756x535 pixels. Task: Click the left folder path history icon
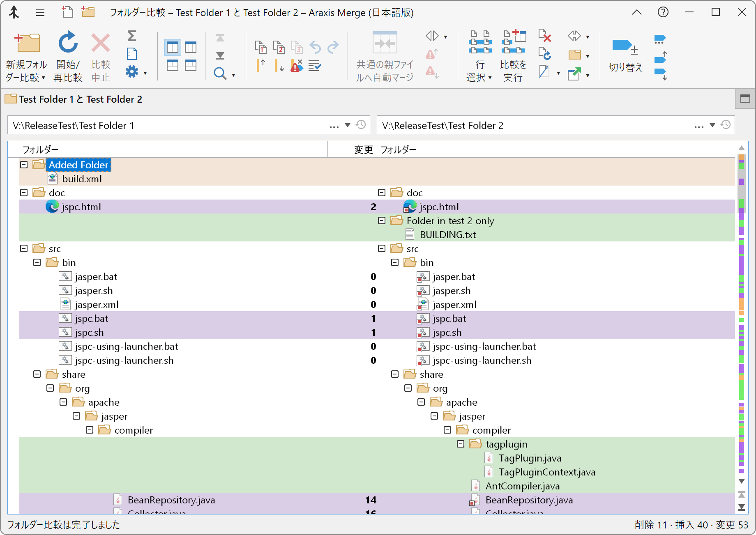point(361,125)
